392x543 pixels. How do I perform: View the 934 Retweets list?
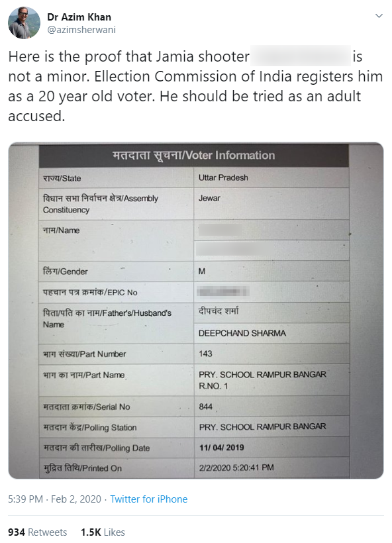click(x=37, y=532)
